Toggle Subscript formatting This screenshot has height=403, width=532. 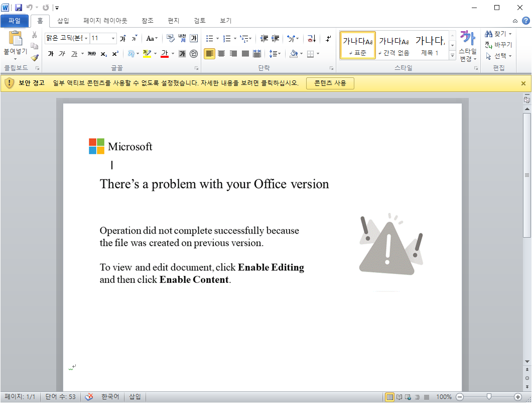click(103, 54)
